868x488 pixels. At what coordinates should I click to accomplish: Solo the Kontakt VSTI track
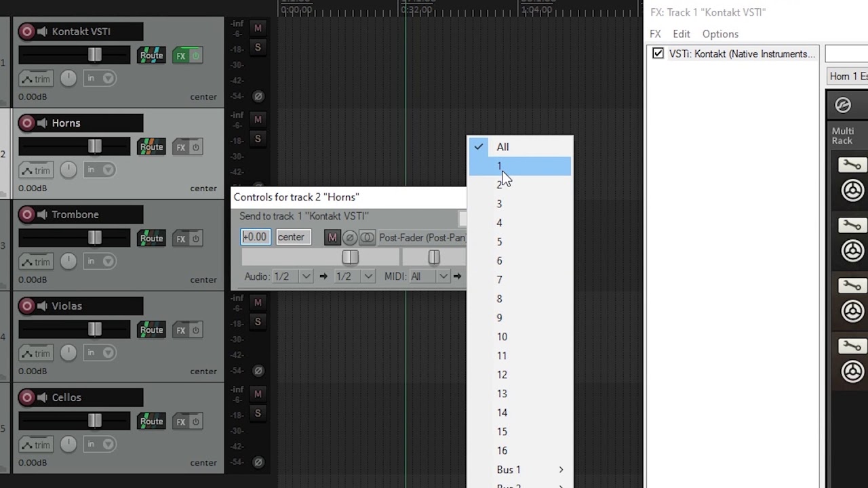click(258, 47)
